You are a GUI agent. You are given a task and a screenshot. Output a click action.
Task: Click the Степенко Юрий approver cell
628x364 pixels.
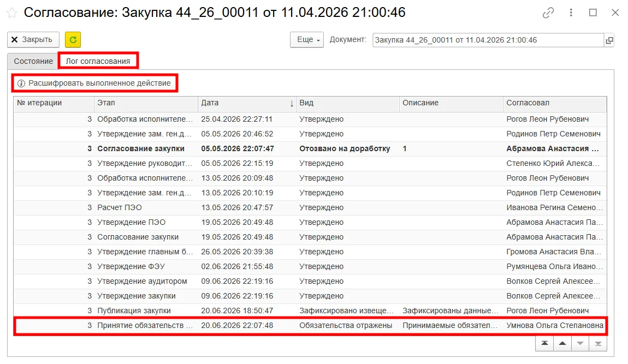click(x=555, y=163)
